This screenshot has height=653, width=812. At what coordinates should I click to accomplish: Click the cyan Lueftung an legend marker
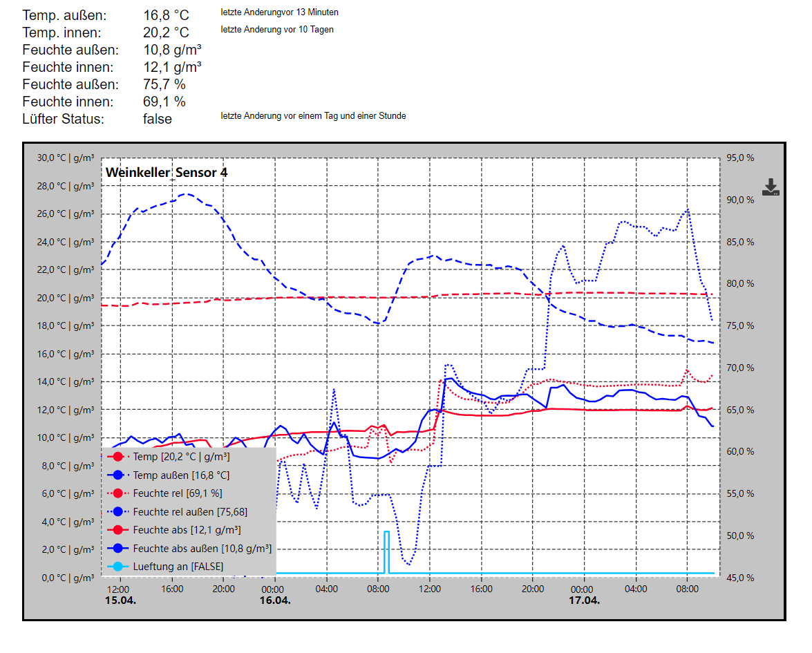coord(117,567)
